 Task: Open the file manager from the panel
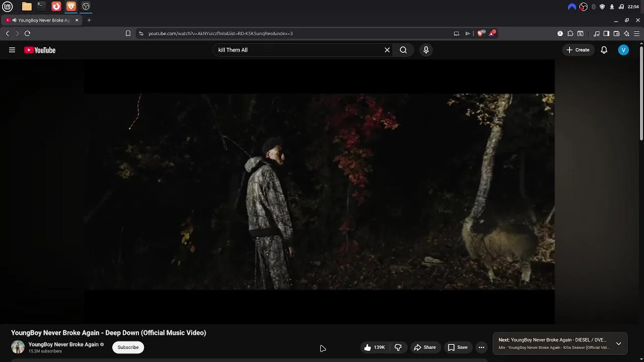(27, 7)
